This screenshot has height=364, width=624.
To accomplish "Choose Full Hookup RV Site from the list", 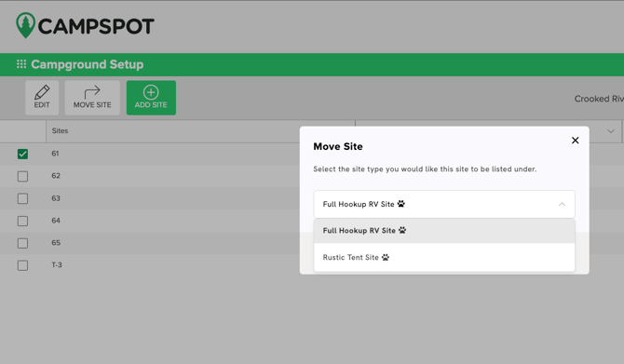I will point(444,231).
